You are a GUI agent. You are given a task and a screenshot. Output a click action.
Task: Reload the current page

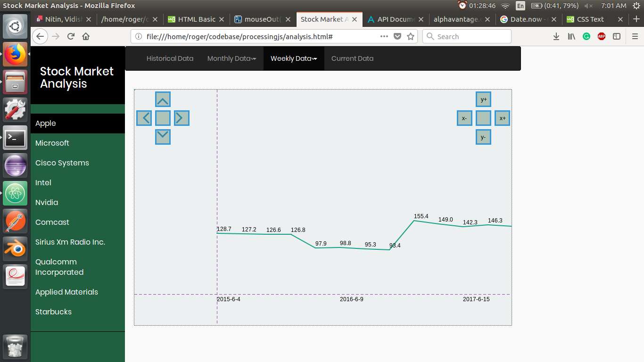click(71, 36)
